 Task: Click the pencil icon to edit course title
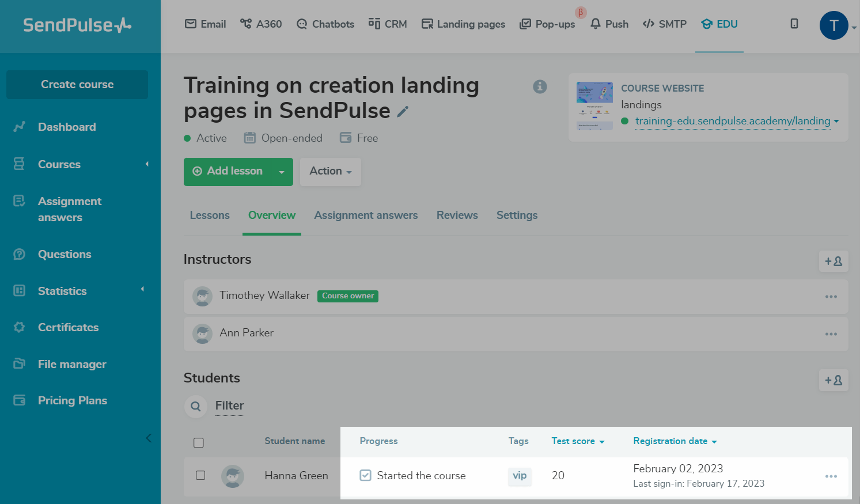click(x=403, y=112)
